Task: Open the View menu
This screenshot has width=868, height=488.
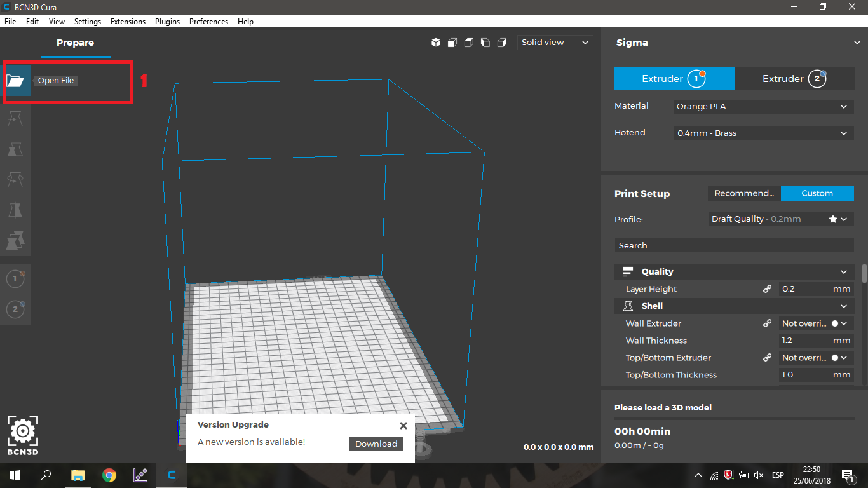Action: (57, 21)
